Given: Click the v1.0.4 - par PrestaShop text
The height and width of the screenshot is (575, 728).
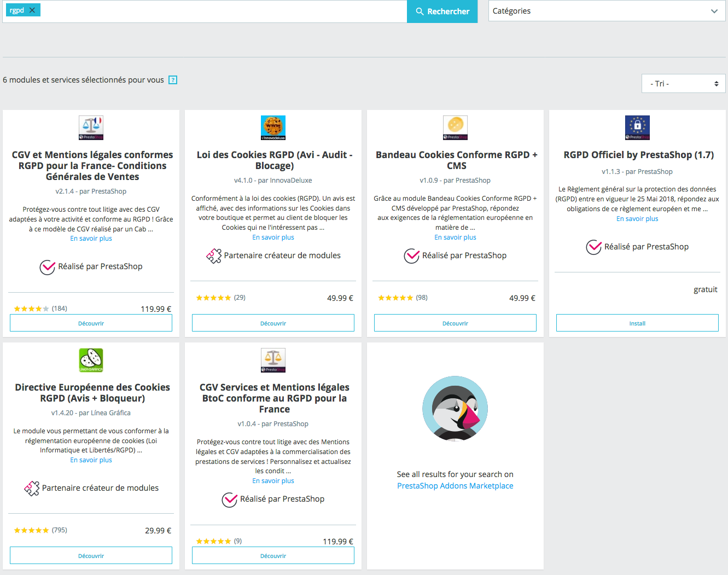Looking at the screenshot, I should pyautogui.click(x=273, y=424).
